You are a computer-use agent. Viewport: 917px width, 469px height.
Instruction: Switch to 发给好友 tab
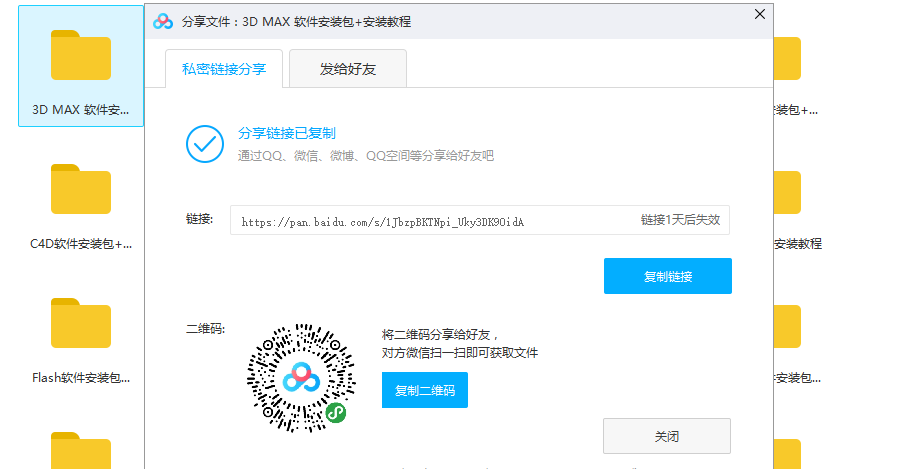tap(348, 69)
